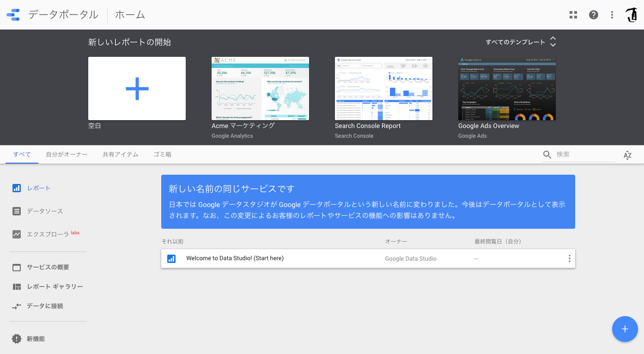Click the オーナー column header
This screenshot has height=354, width=644.
pyautogui.click(x=396, y=242)
